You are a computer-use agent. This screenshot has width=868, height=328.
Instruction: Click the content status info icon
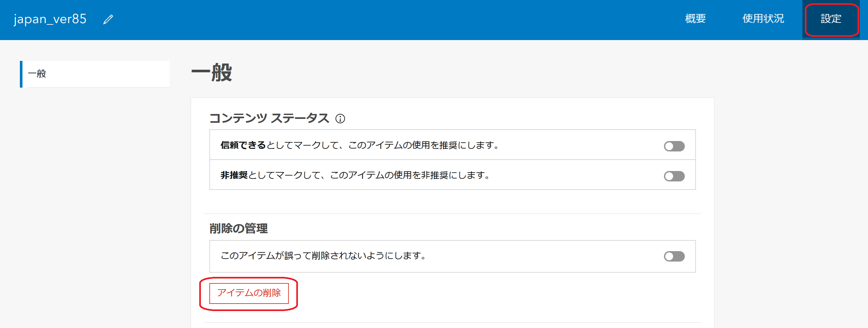tap(340, 119)
